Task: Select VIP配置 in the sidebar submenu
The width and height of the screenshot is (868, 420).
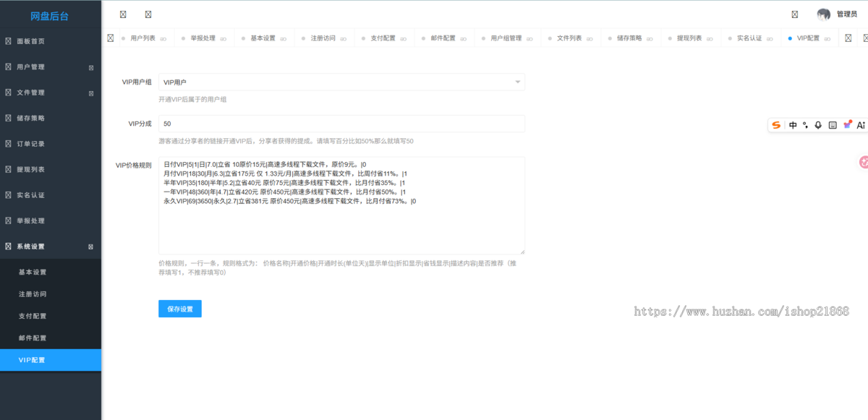Action: 51,360
